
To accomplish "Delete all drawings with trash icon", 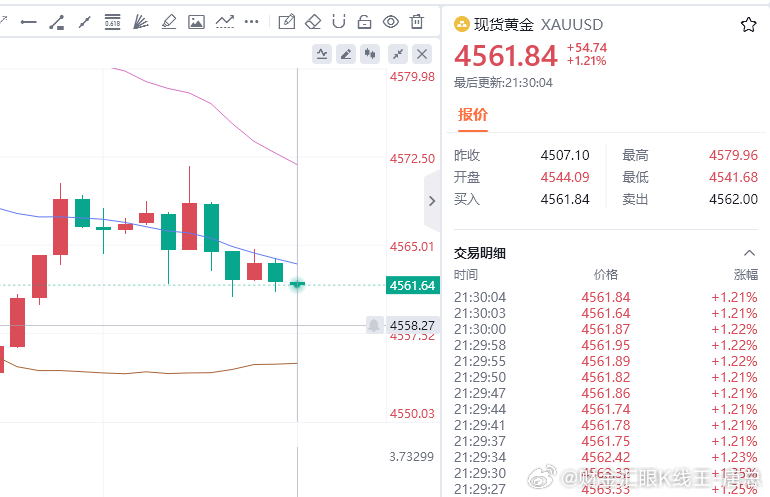I will point(417,22).
